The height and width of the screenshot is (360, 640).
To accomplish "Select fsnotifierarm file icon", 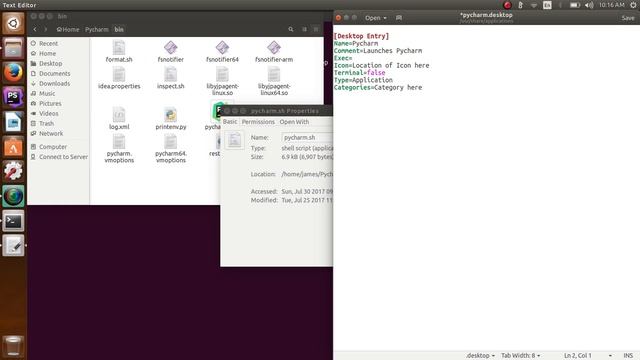I will pos(274,48).
